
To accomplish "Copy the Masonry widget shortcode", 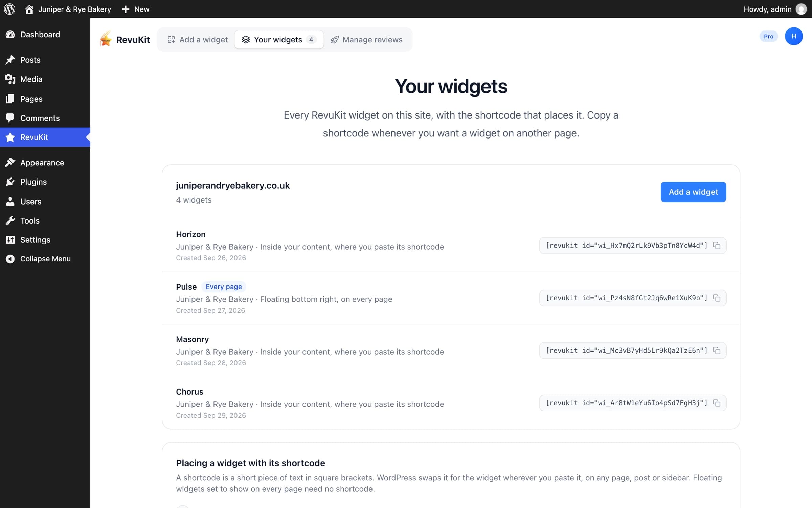I will tap(717, 351).
